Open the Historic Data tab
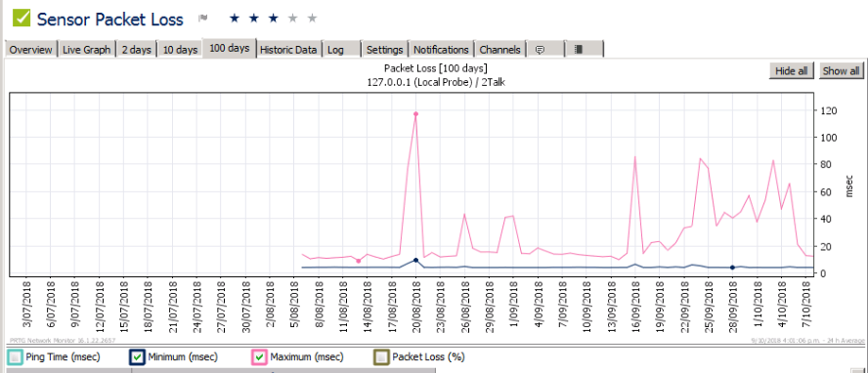Image resolution: width=868 pixels, height=373 pixels. pos(288,49)
